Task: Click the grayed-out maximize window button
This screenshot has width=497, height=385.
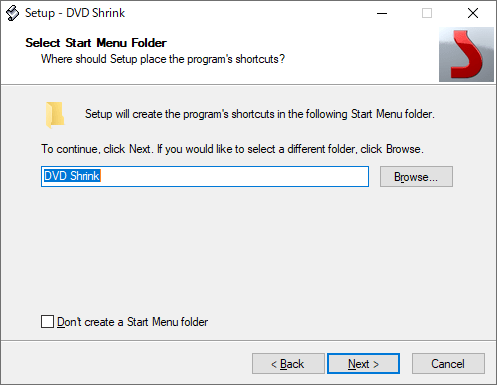Action: (x=427, y=13)
